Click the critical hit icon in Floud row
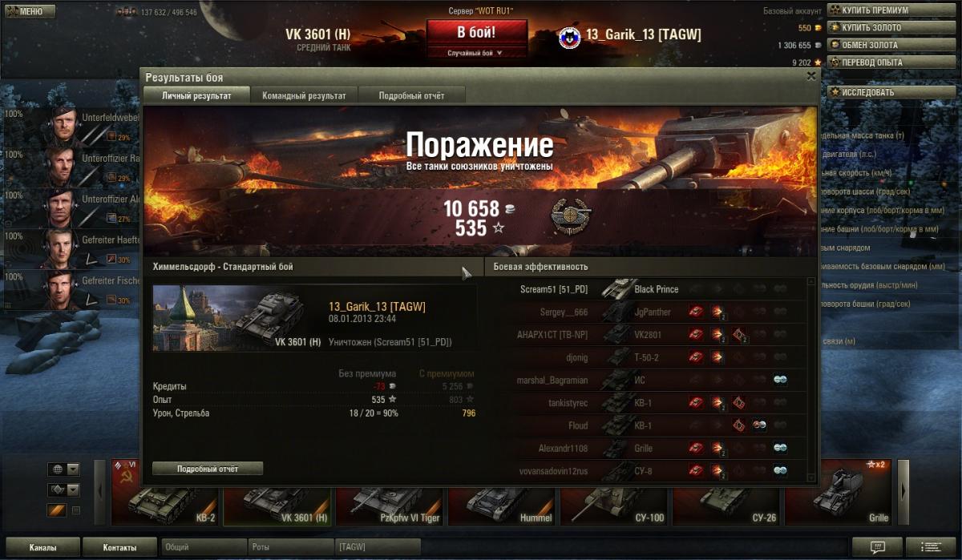 click(x=738, y=425)
